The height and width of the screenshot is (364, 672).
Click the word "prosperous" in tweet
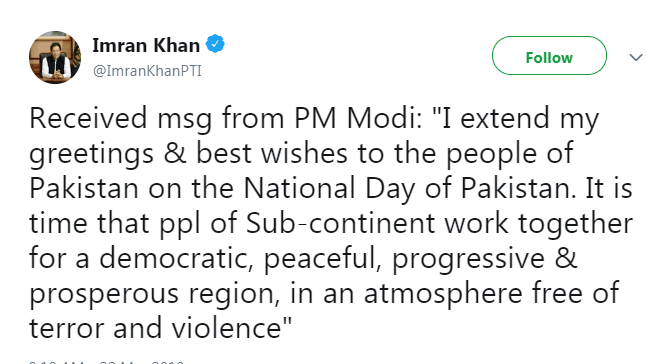point(104,295)
